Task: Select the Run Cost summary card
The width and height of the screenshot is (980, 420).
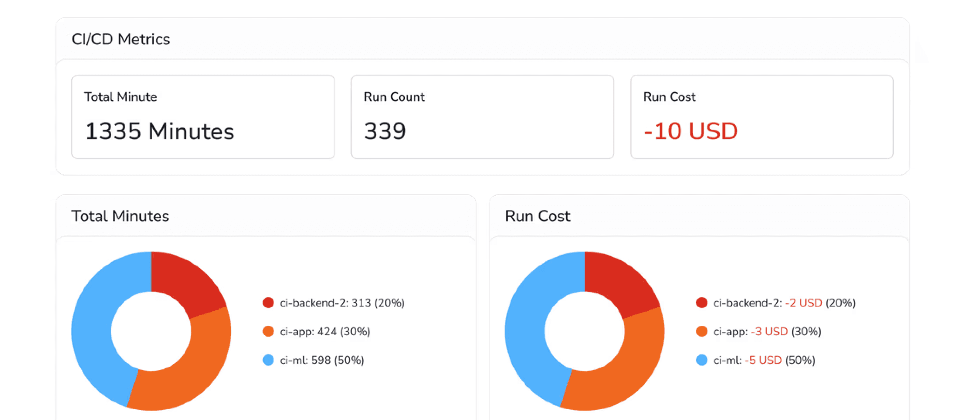Action: pyautogui.click(x=762, y=117)
